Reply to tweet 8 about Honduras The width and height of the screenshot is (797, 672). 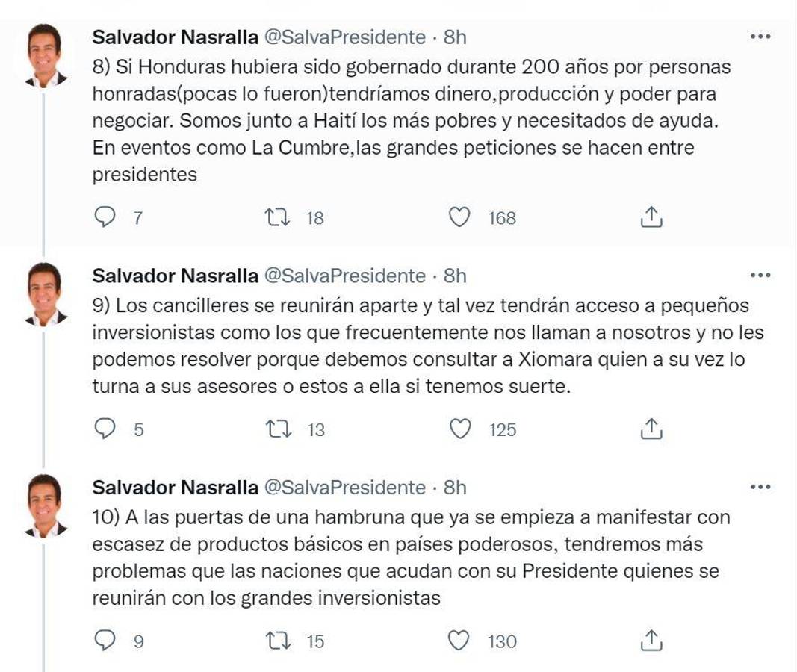107,217
